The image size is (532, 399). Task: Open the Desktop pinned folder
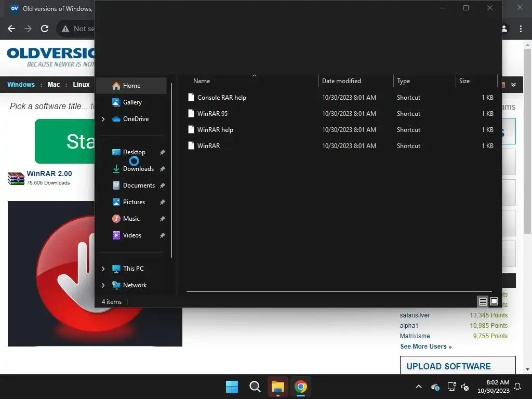pyautogui.click(x=134, y=152)
